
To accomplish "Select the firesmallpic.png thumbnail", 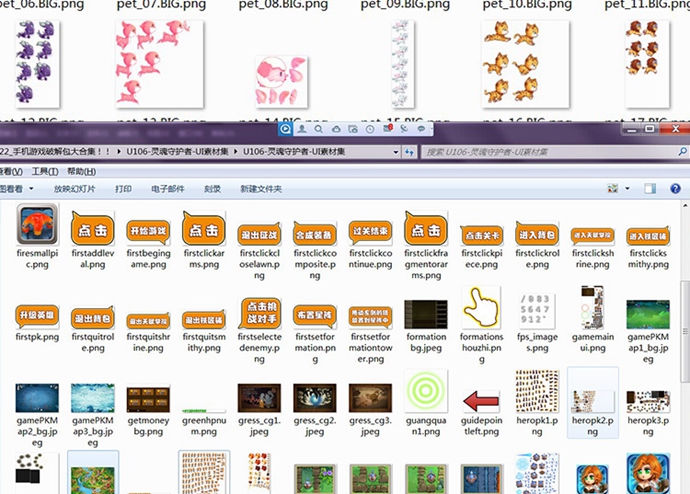I will click(37, 224).
